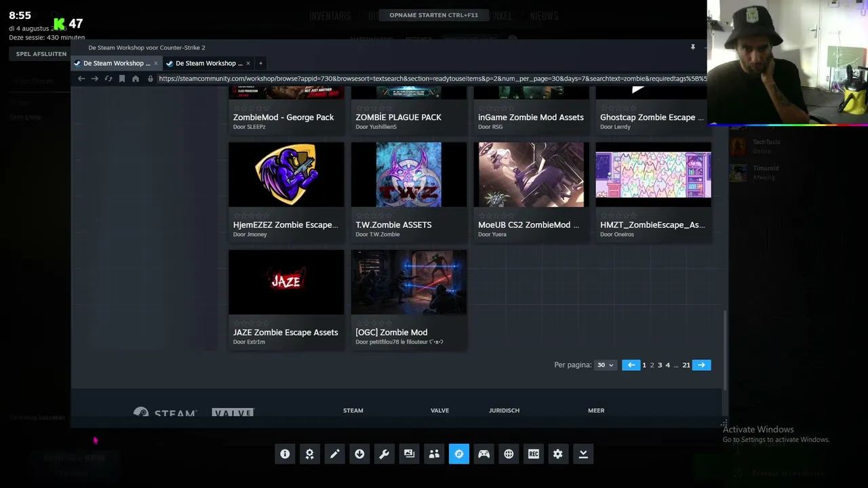The image size is (868, 488).
Task: Click the browser URL address field
Action: (x=431, y=79)
